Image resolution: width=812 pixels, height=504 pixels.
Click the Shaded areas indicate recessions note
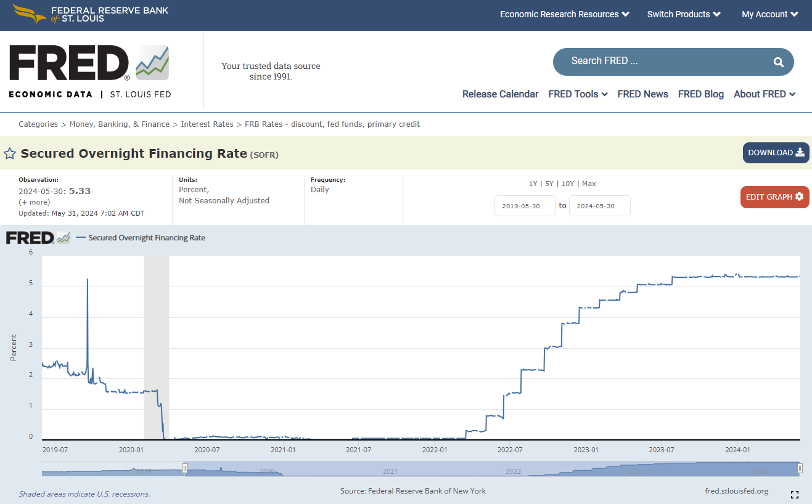[84, 494]
